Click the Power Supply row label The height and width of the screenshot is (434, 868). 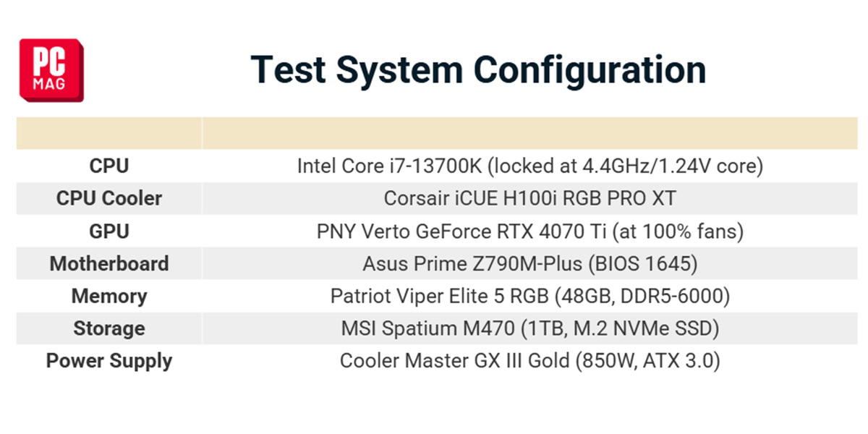[109, 361]
